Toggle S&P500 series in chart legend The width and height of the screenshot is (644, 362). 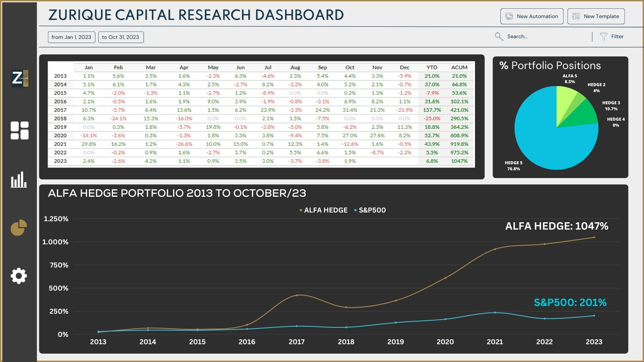(372, 210)
